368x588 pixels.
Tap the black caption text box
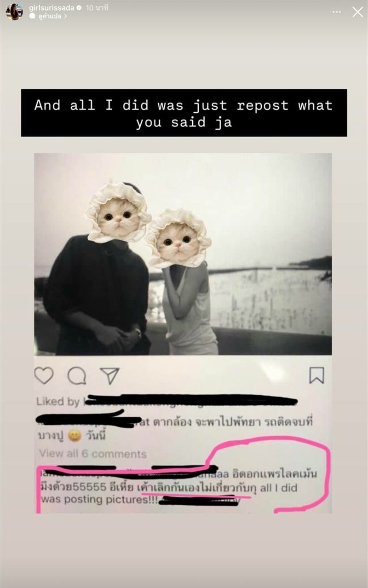pyautogui.click(x=184, y=113)
